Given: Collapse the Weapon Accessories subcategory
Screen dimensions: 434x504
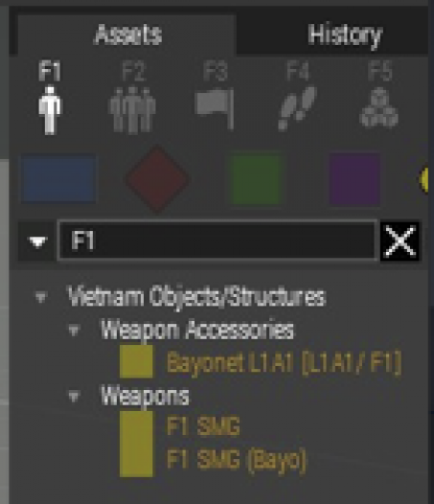Looking at the screenshot, I should point(74,331).
